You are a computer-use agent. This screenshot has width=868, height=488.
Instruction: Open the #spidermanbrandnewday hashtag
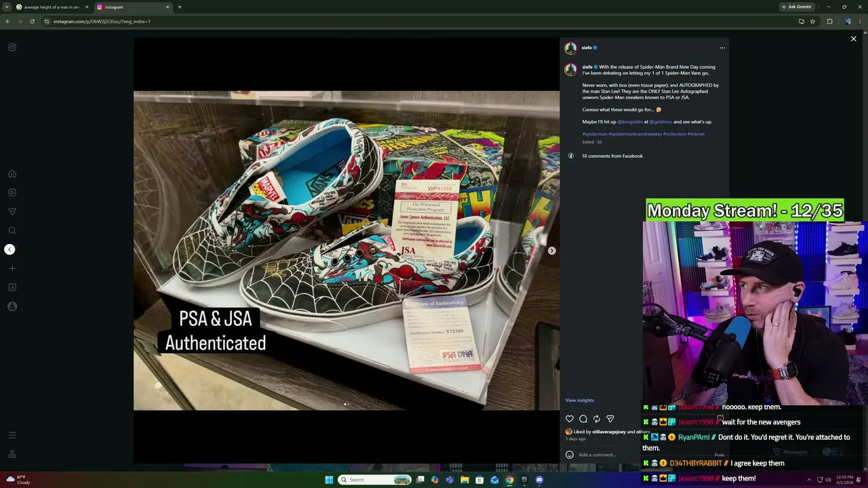635,134
